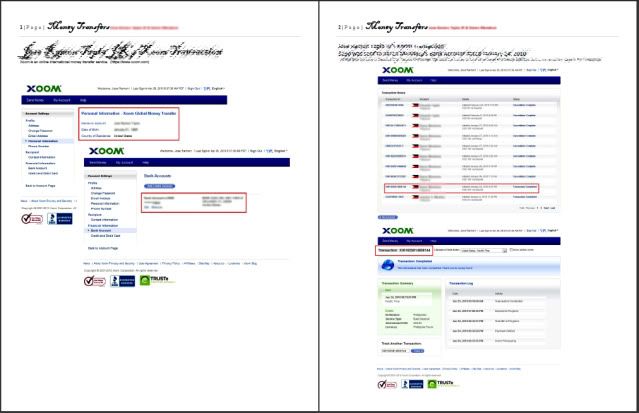Click the Philippines flag in first transaction row
639x413 pixels.
(416, 105)
